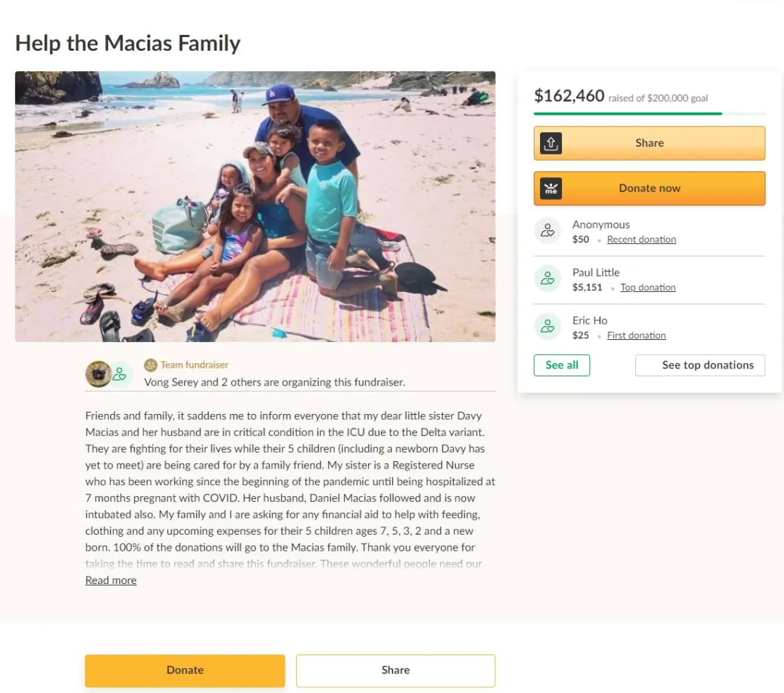This screenshot has height=693, width=784.
Task: Click the organizer's round profile photo
Action: tap(99, 374)
